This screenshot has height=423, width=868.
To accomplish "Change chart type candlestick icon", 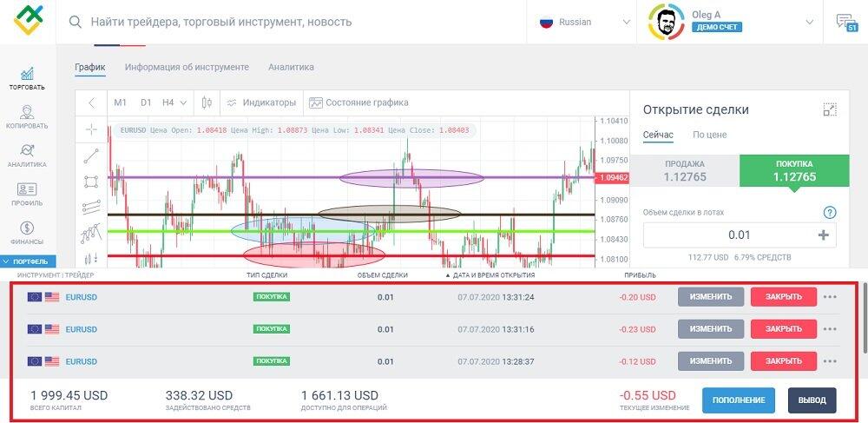I will [207, 102].
